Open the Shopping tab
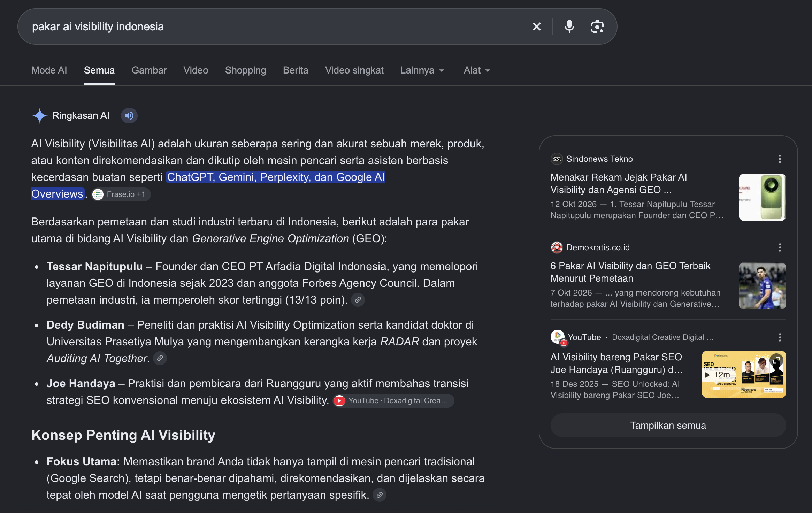The width and height of the screenshot is (812, 513). 246,70
